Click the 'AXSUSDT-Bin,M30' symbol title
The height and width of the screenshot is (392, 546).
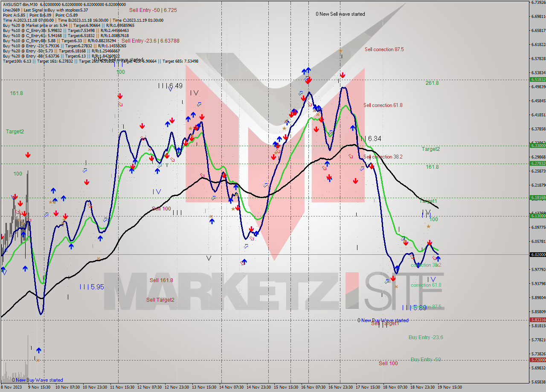[20, 5]
